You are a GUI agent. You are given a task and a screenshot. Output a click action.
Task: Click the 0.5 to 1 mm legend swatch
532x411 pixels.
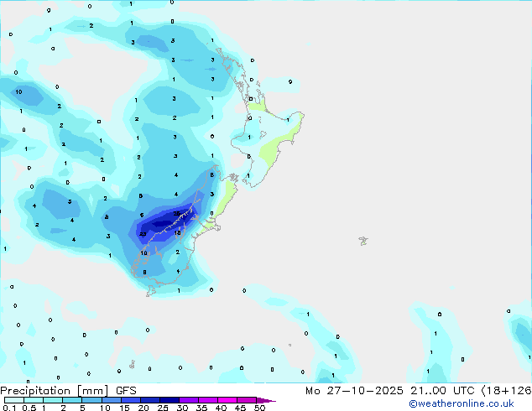coord(34,400)
